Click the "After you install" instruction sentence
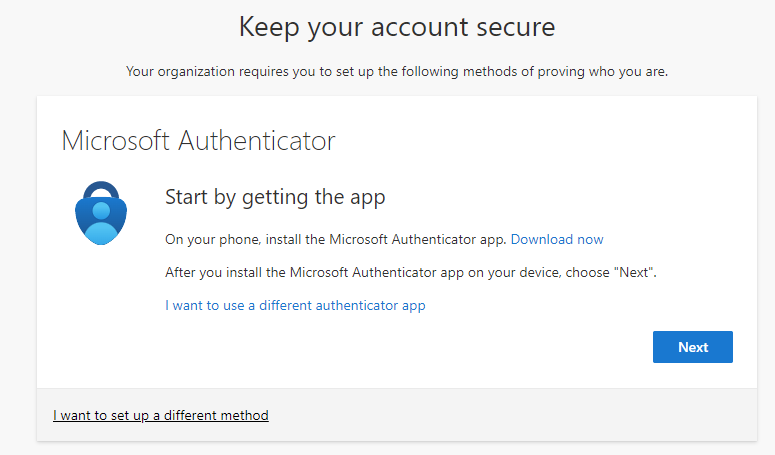This screenshot has height=455, width=775. pos(411,273)
